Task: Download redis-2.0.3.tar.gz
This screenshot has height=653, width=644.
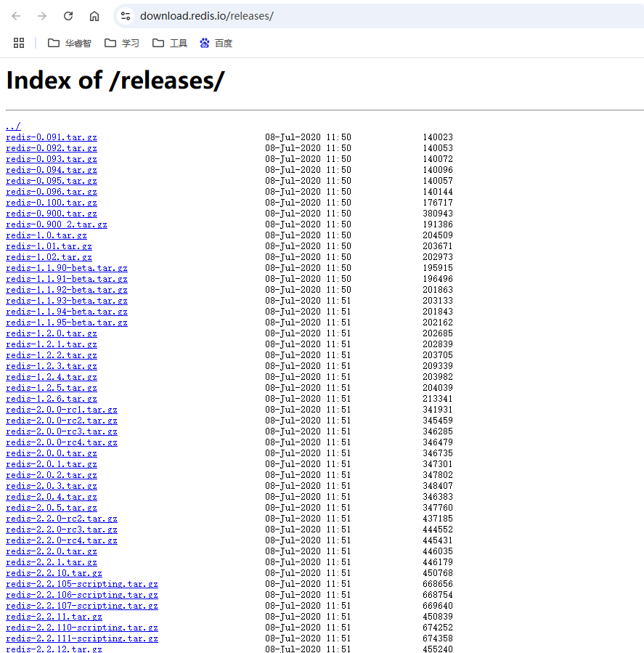Action: pyautogui.click(x=52, y=486)
